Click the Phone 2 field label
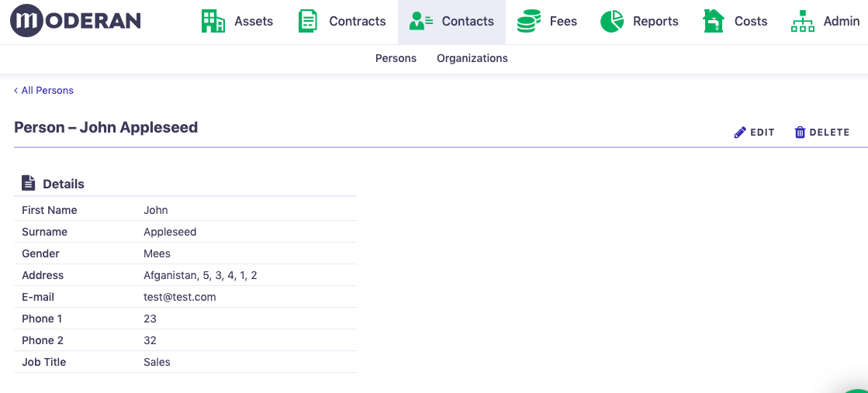Image resolution: width=868 pixels, height=393 pixels. point(42,340)
